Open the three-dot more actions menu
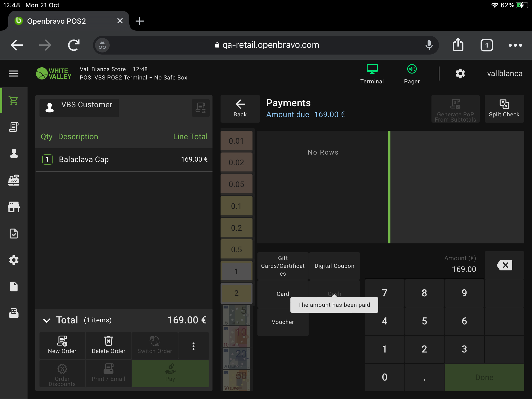Viewport: 532px width, 399px height. (x=193, y=346)
